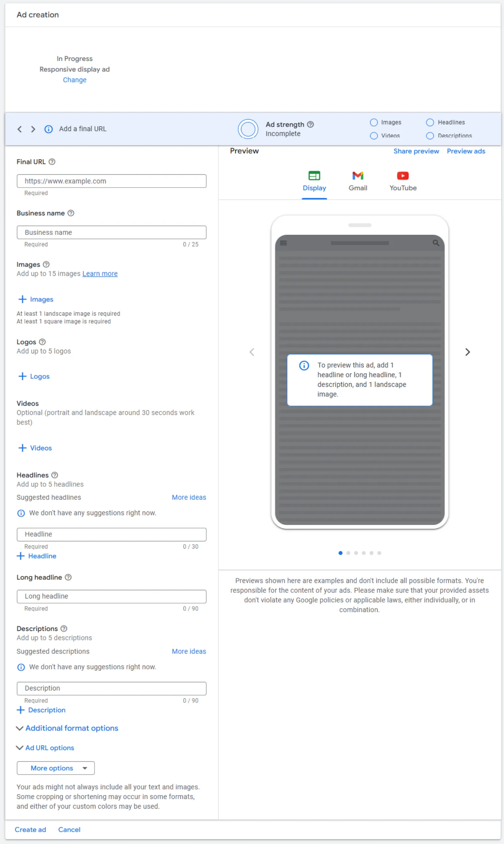Image resolution: width=504 pixels, height=844 pixels.
Task: Open Ad strength help question icon
Action: point(310,125)
